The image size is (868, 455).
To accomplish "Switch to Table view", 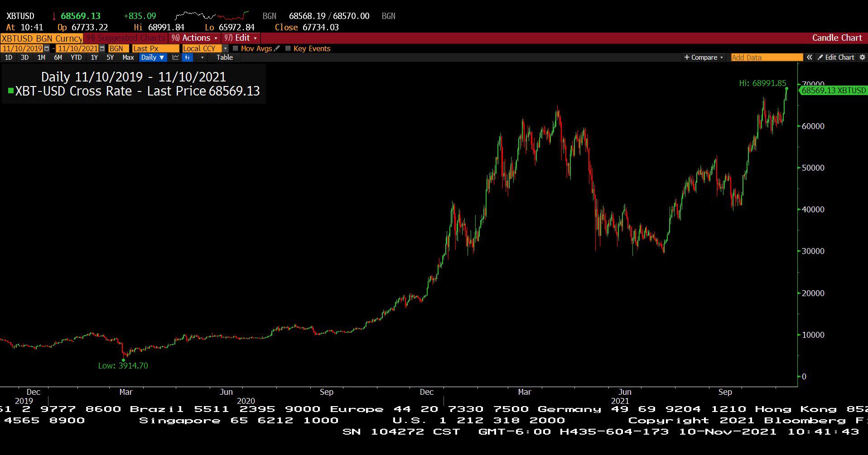I will 225,57.
